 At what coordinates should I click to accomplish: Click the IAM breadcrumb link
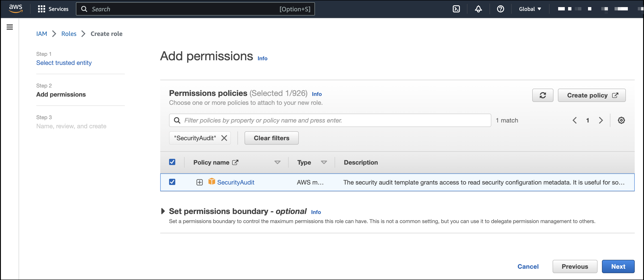point(42,34)
